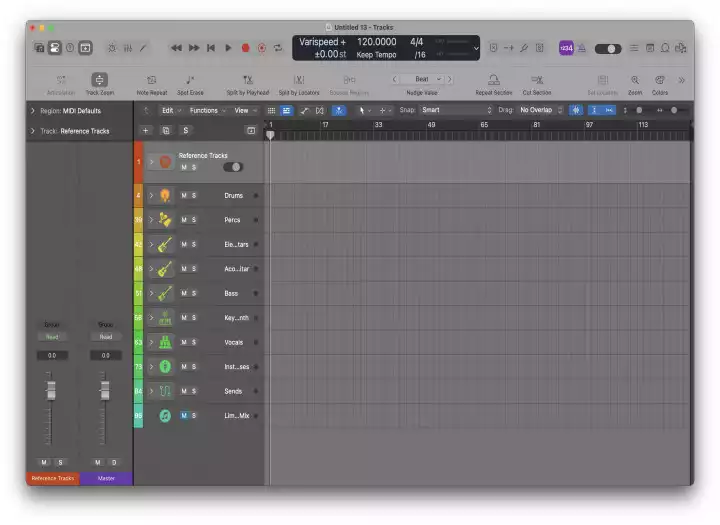Open the Snap Smart dropdown
Image resolution: width=720 pixels, height=525 pixels.
[x=456, y=110]
